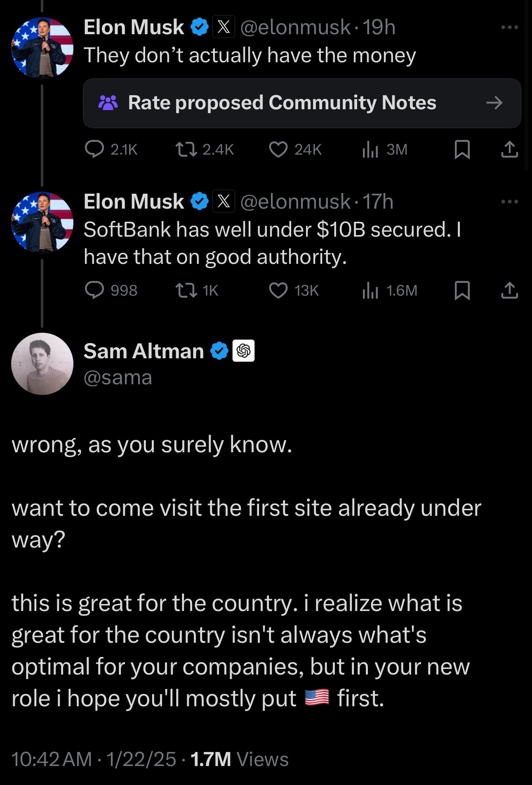Viewport: 532px width, 785px height.
Task: Share the first Elon Musk tweet
Action: [509, 149]
